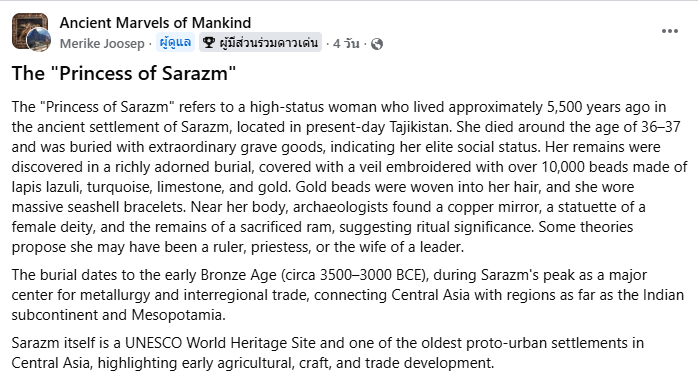Click the post heading The "Princess of Sarazm"
The height and width of the screenshot is (371, 698).
coord(124,73)
